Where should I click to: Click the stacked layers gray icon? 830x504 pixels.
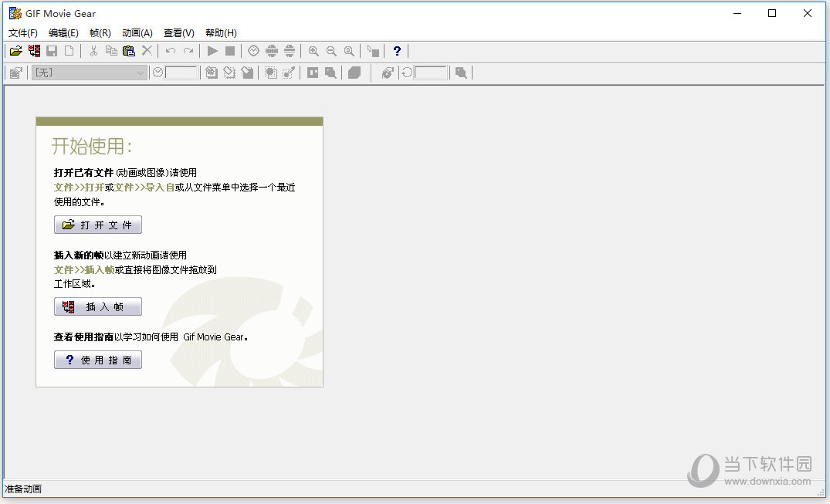click(354, 73)
